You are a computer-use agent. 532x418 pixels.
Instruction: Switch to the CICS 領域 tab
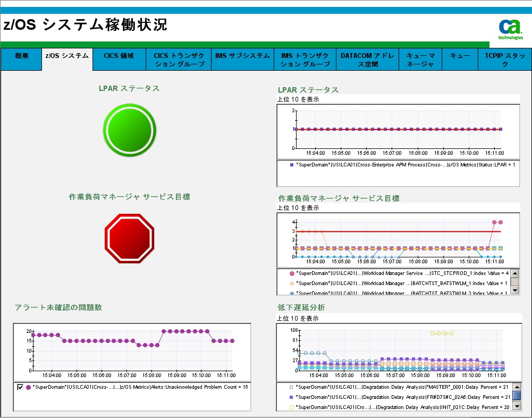point(119,59)
